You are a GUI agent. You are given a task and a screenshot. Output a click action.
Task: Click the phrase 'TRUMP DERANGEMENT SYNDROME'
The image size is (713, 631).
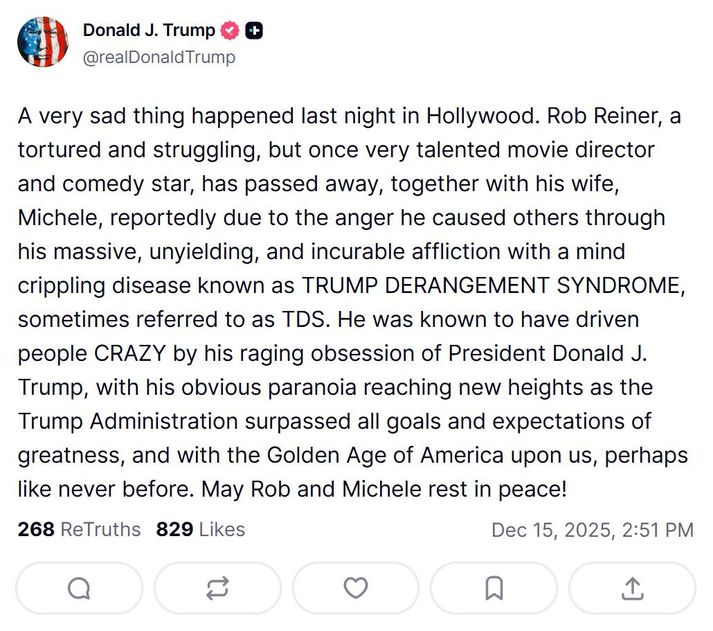pos(492,286)
